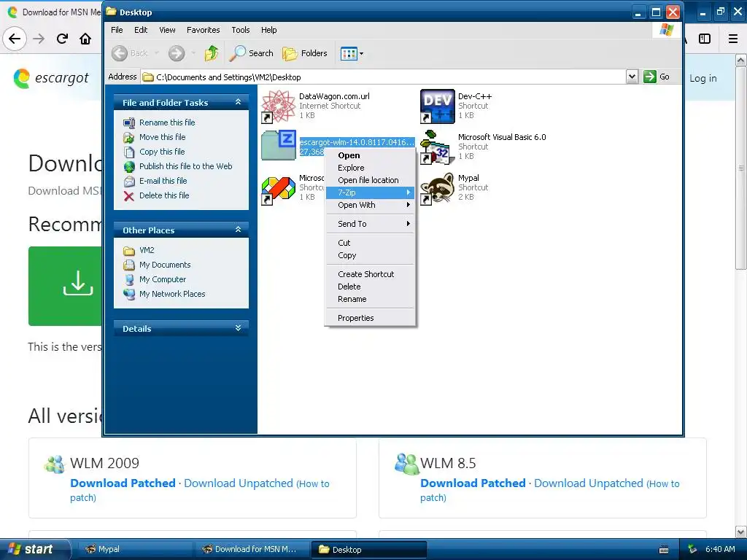This screenshot has height=560, width=747.
Task: Select the escargot-wlm 7-Zip archive icon
Action: click(x=279, y=145)
